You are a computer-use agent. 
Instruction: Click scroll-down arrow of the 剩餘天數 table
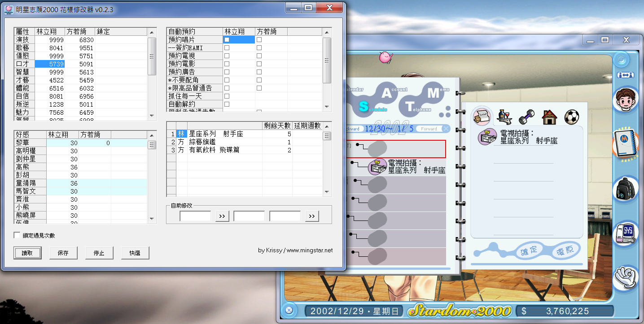(327, 192)
